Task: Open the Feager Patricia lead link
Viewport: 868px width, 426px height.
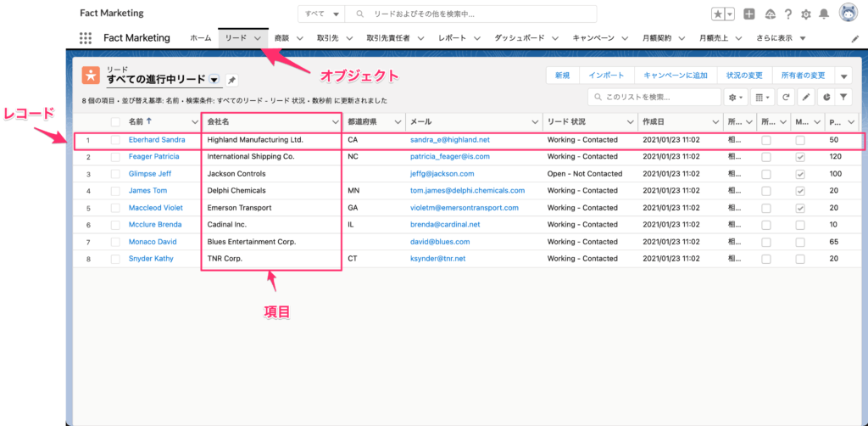Action: pyautogui.click(x=153, y=156)
